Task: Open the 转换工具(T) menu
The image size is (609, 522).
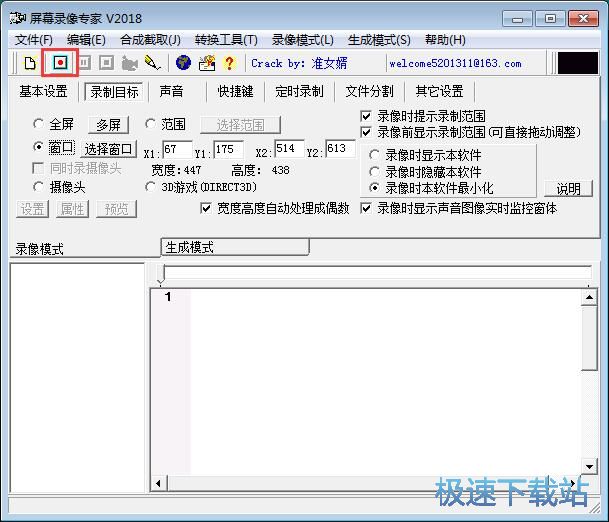Action: pyautogui.click(x=226, y=40)
